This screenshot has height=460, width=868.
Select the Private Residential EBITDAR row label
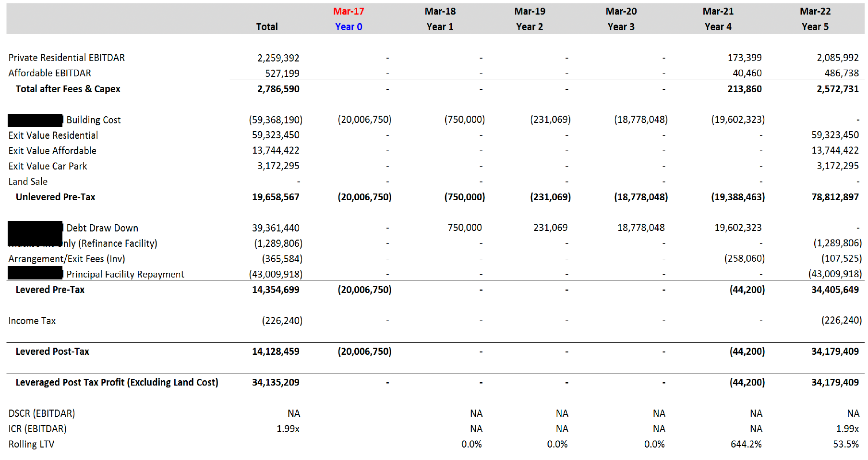coord(67,58)
